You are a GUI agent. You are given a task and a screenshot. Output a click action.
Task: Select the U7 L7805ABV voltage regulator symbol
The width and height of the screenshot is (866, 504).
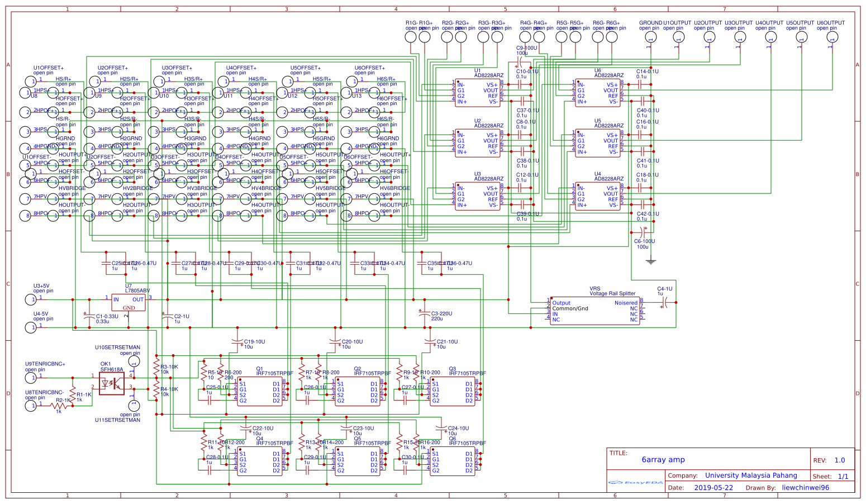129,302
